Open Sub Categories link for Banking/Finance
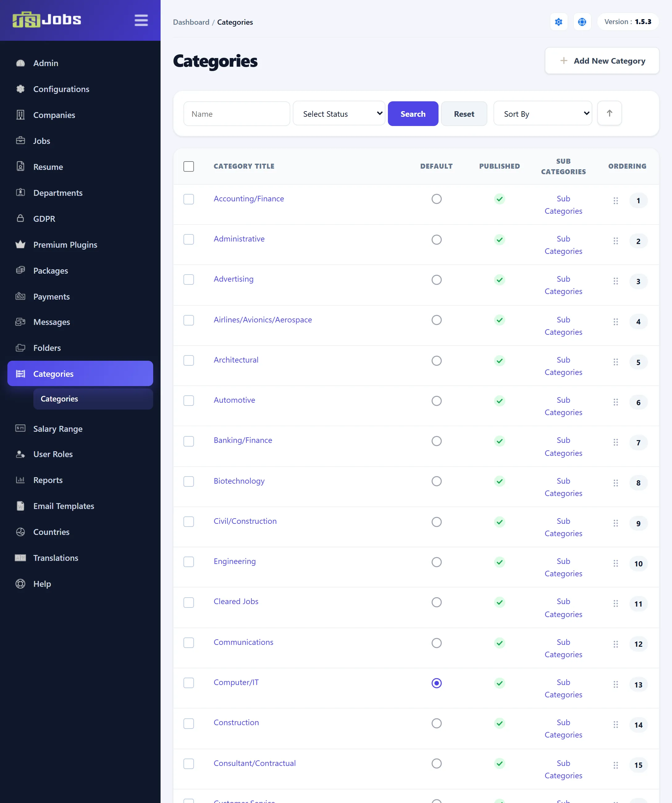Viewport: 672px width, 803px height. click(563, 447)
